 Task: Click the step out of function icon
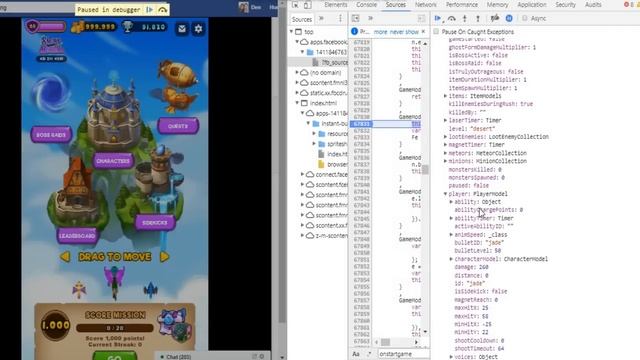tap(478, 18)
